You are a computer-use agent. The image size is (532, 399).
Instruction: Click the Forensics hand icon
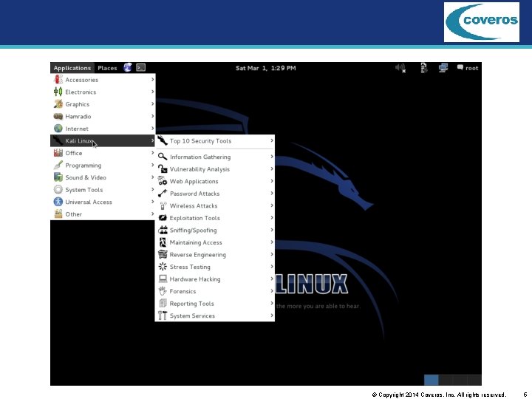coord(163,291)
